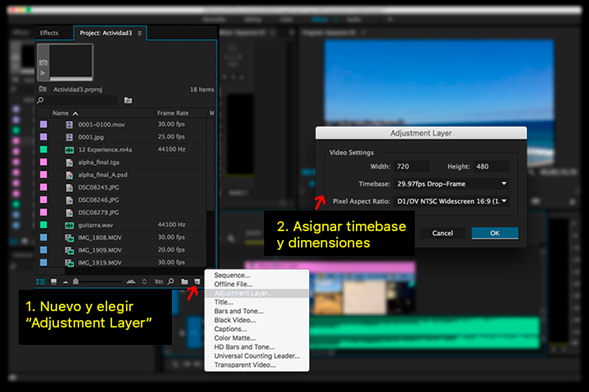Click the zoom-in large mountains icon
589x392 pixels.
pos(131,281)
